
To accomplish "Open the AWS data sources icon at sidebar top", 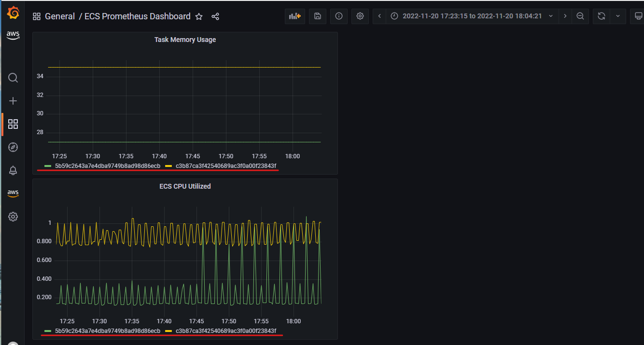I will 13,36.
